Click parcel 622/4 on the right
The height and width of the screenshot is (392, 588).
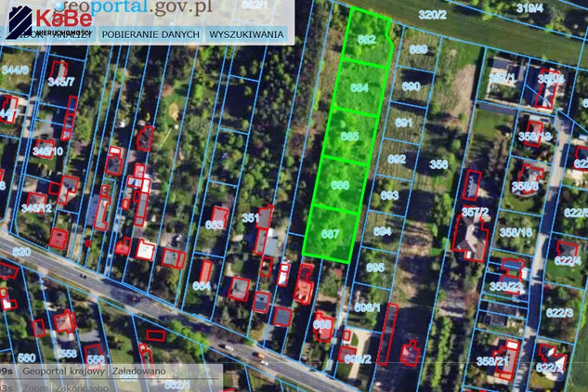[x=567, y=262]
